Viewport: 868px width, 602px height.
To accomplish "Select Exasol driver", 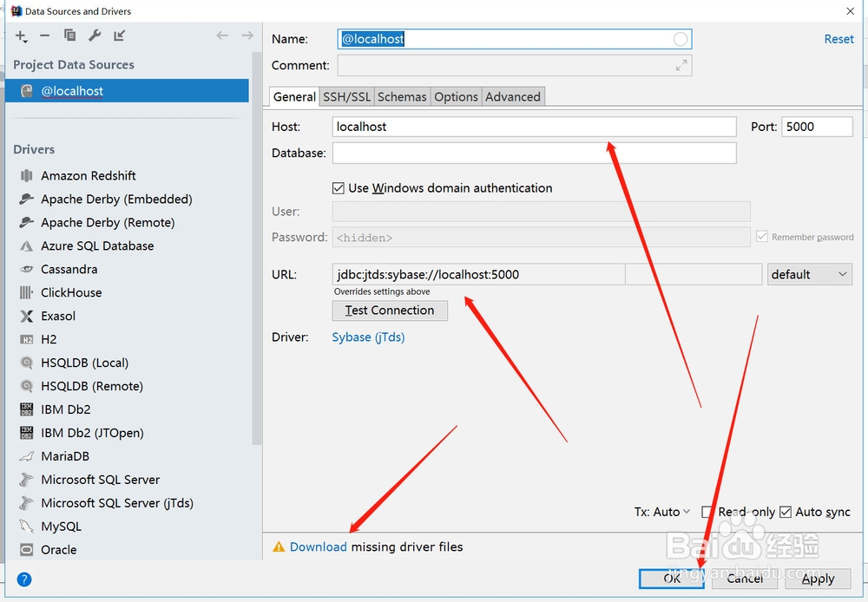I will [x=58, y=316].
